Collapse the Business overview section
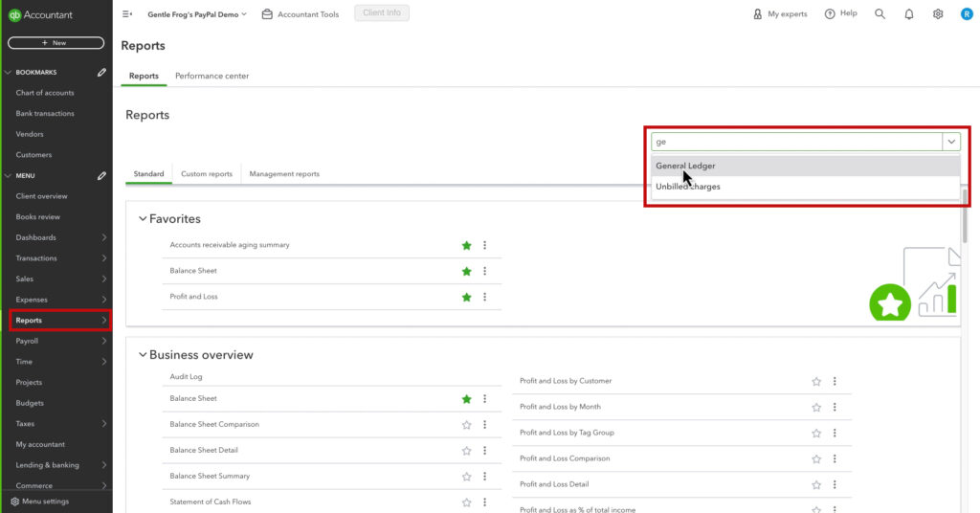The height and width of the screenshot is (513, 980). tap(143, 355)
